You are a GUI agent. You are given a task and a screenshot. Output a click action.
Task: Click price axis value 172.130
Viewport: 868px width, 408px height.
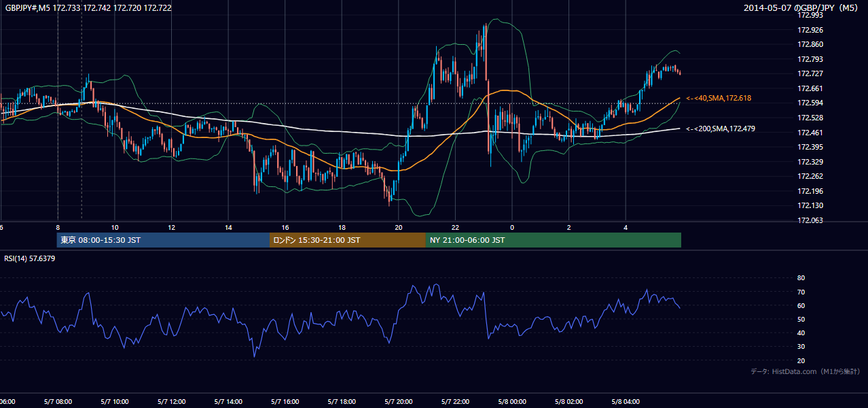coord(810,205)
